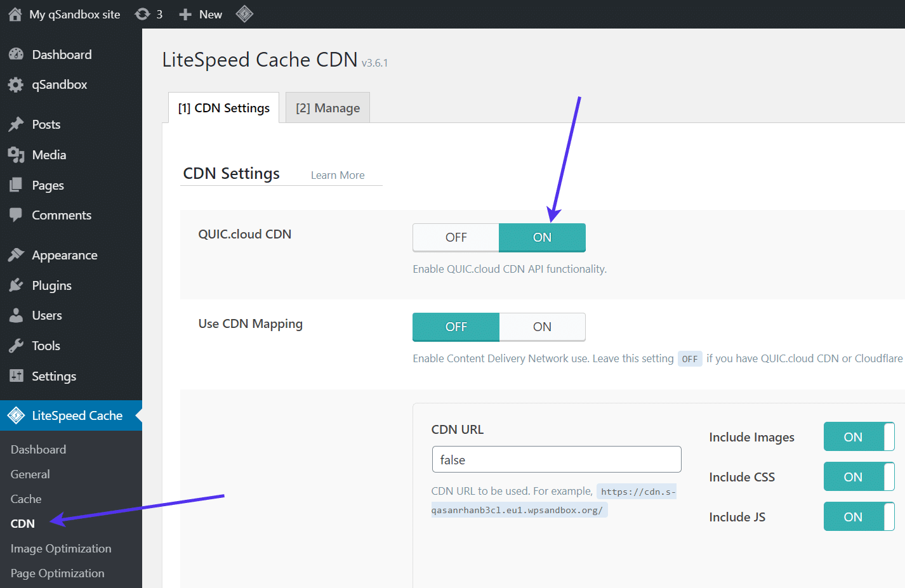Click the Learn More link

coord(337,175)
